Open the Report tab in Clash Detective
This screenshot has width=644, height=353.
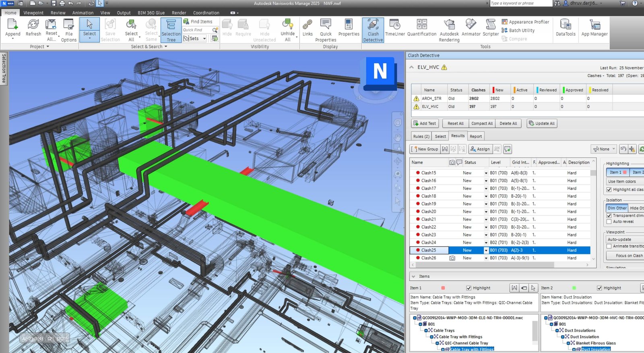[475, 136]
